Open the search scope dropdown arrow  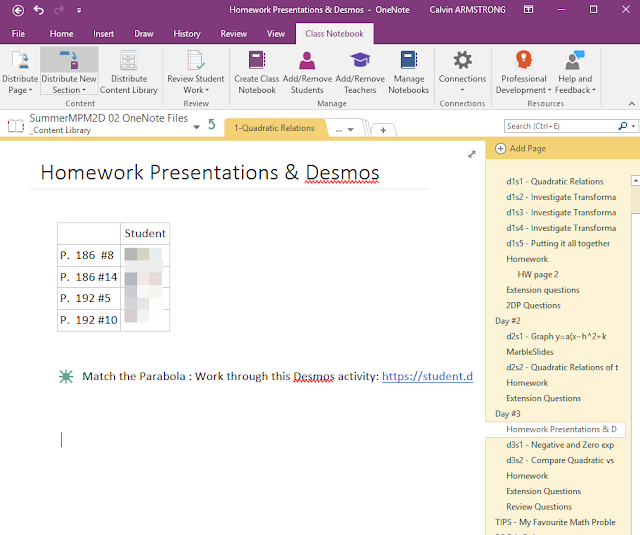(x=633, y=127)
